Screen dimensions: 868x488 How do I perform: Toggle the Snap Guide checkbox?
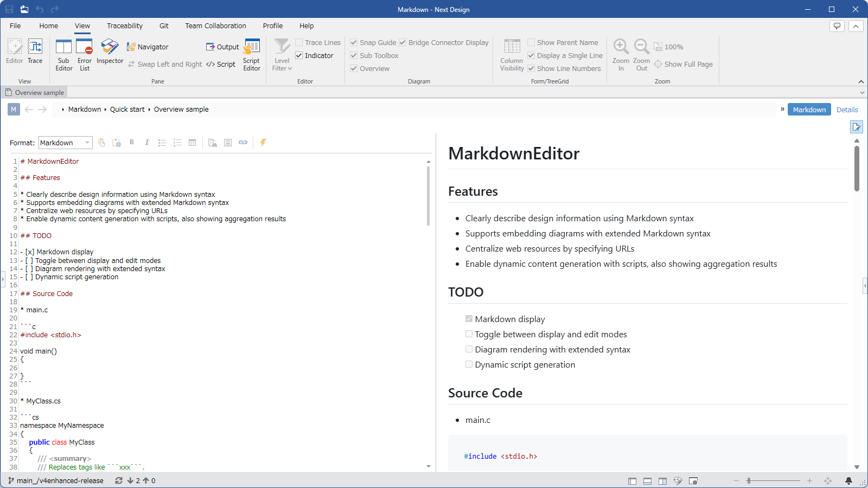point(354,42)
